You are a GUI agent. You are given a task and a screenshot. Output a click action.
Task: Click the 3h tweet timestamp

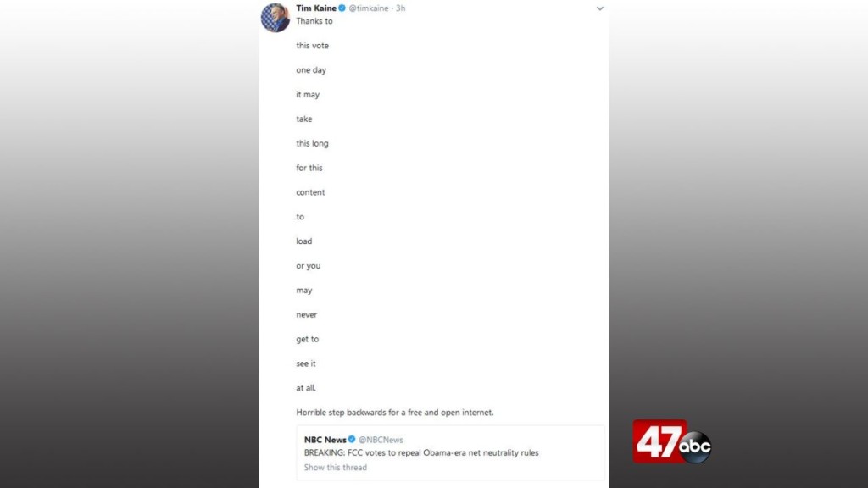point(400,8)
